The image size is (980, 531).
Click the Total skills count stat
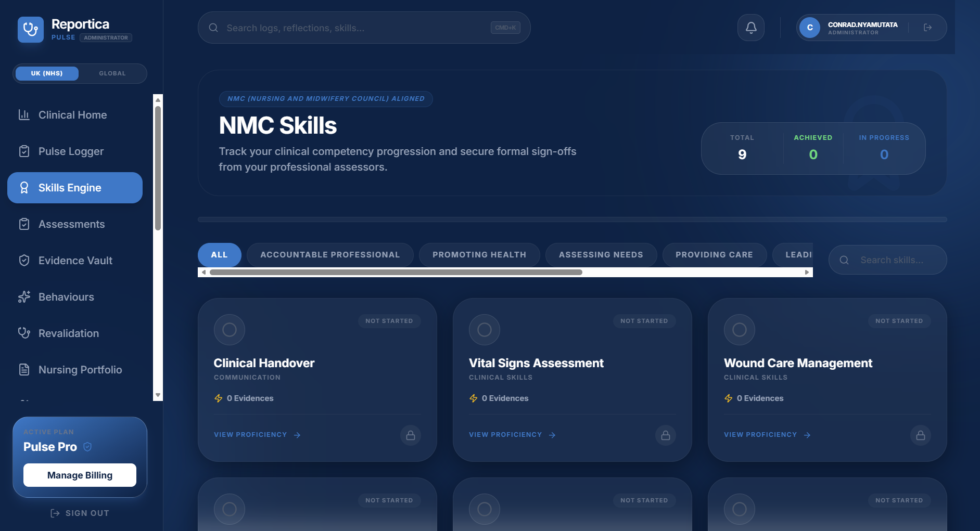(x=742, y=148)
